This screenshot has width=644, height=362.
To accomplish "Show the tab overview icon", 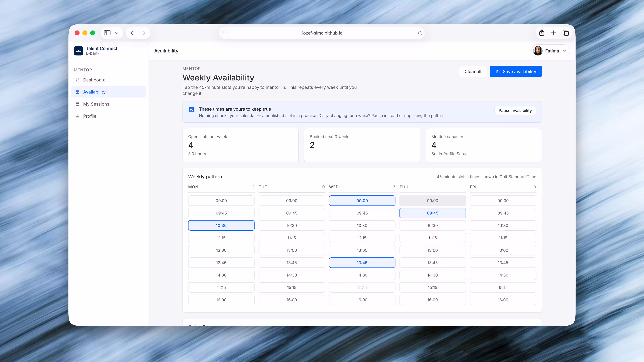I will tap(566, 33).
